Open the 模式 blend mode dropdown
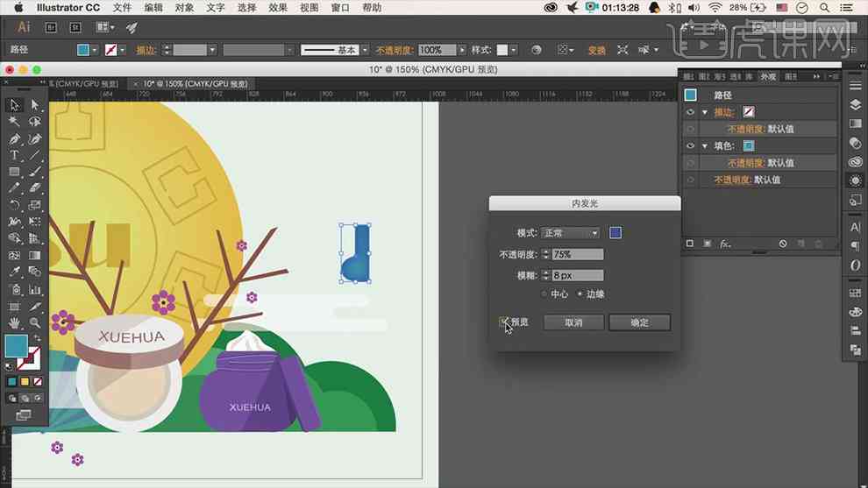Viewport: 868px width, 488px height. tap(570, 233)
